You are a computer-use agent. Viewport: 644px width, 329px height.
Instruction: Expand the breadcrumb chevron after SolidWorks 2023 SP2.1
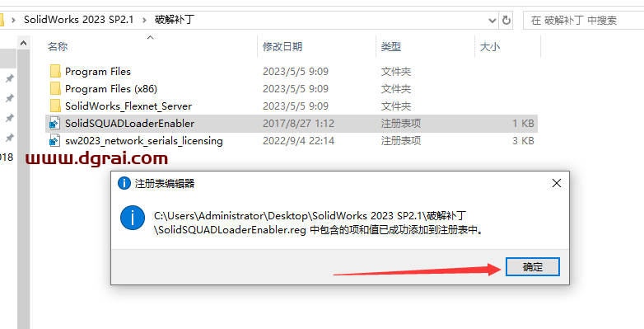point(144,20)
